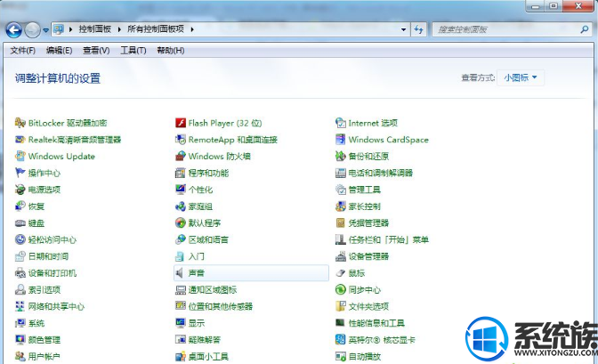Open the BitLocker 驱动器加密 icon
Screen dimensions: 598x364
20,123
